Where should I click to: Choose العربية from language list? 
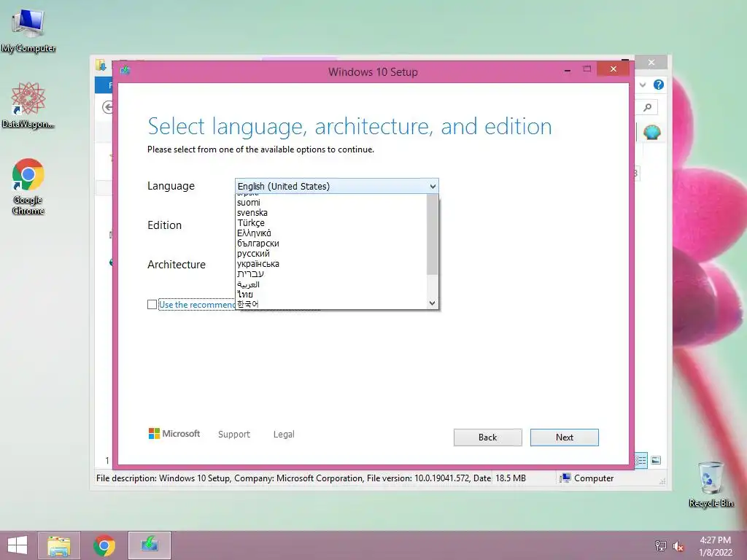coord(332,284)
